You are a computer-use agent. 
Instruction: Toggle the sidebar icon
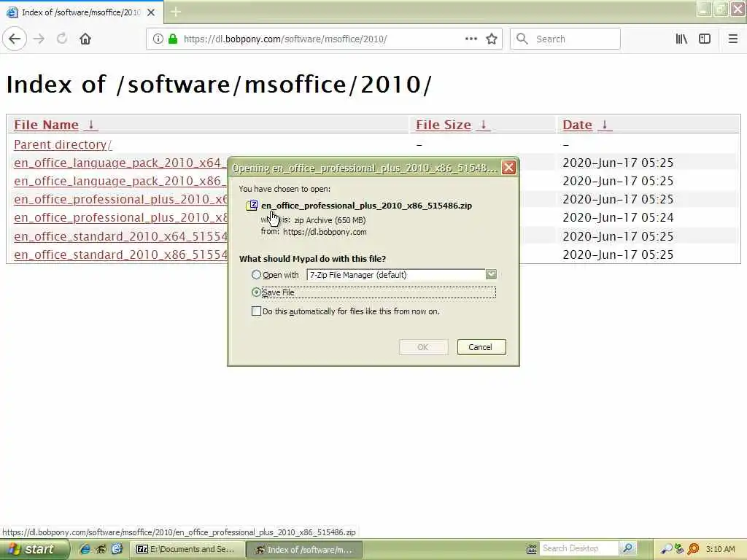[705, 39]
